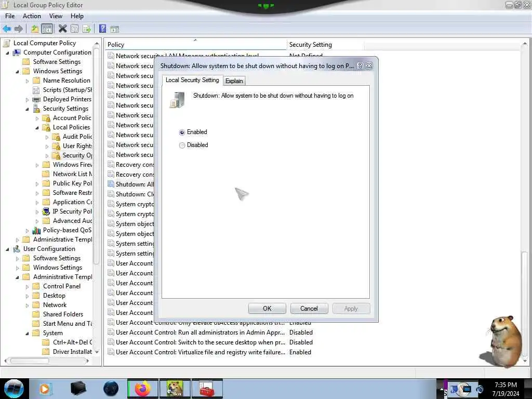The image size is (532, 399).
Task: Open Windows Media Player from taskbar
Action: pyautogui.click(x=45, y=389)
